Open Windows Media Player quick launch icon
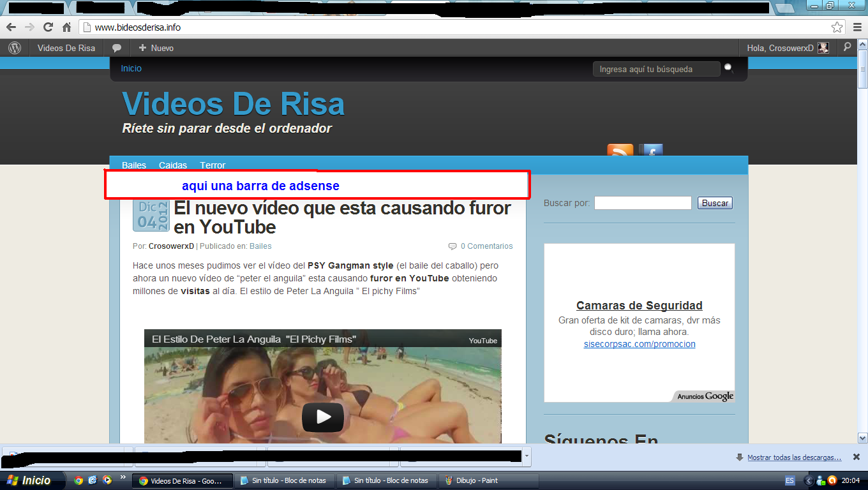 coord(107,480)
